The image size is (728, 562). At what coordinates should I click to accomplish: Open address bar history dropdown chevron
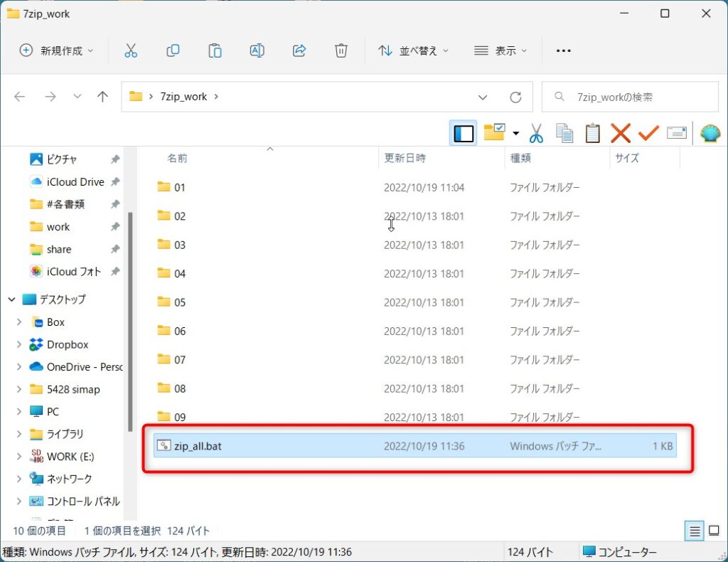pos(483,97)
